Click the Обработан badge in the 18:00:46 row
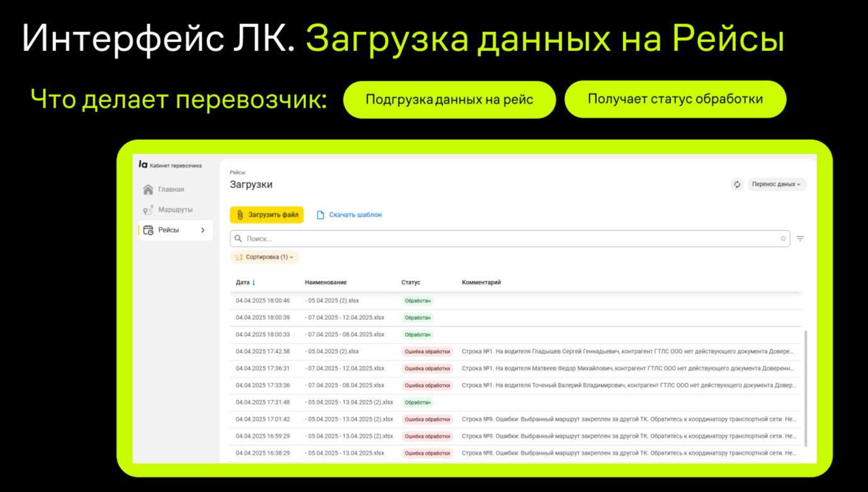 click(x=417, y=301)
